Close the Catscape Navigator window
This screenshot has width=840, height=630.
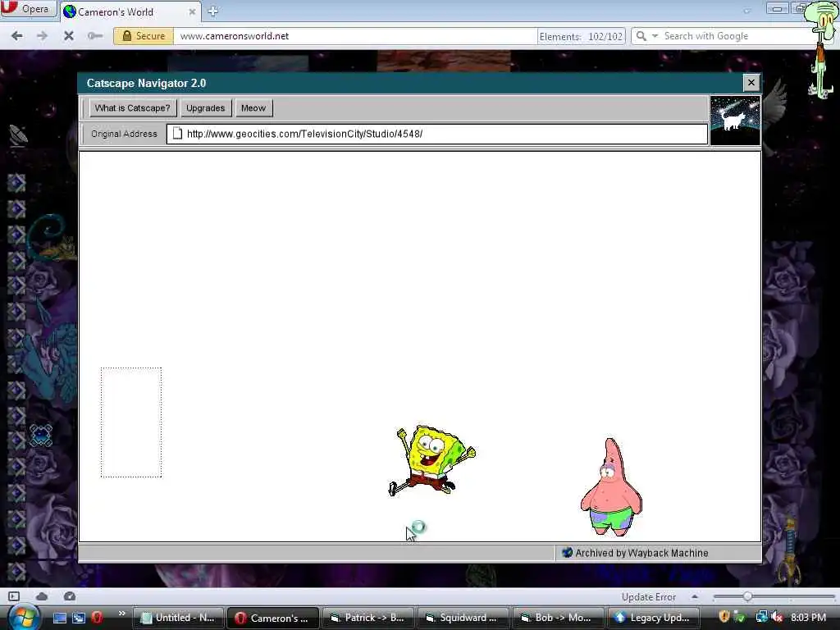click(x=751, y=83)
